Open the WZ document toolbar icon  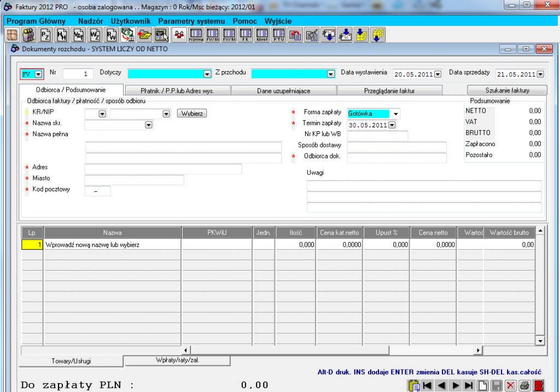click(x=95, y=35)
